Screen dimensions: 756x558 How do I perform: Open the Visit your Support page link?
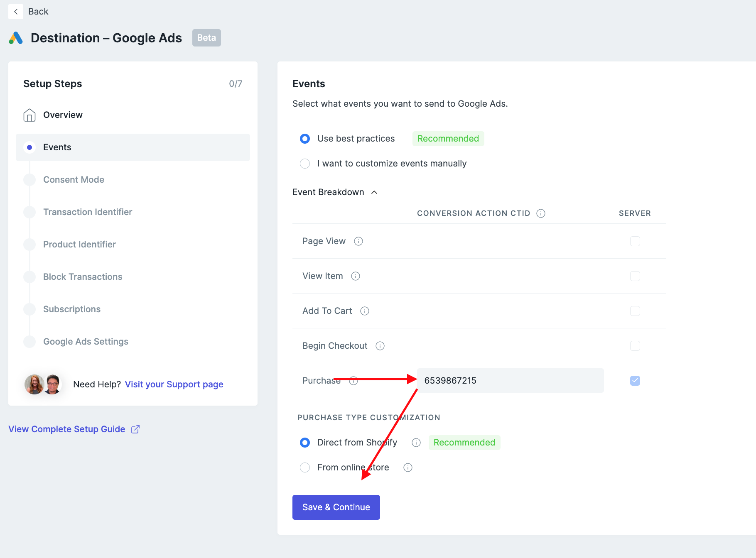point(174,384)
